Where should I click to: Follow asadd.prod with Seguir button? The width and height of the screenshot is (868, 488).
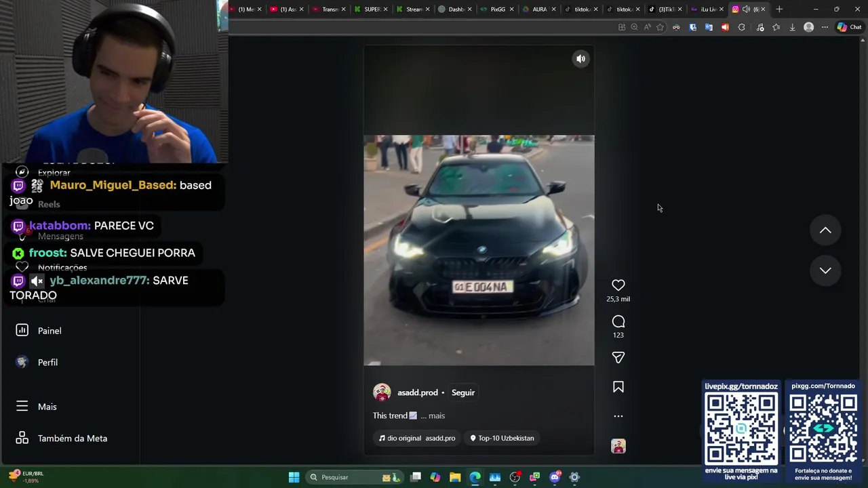pos(463,392)
